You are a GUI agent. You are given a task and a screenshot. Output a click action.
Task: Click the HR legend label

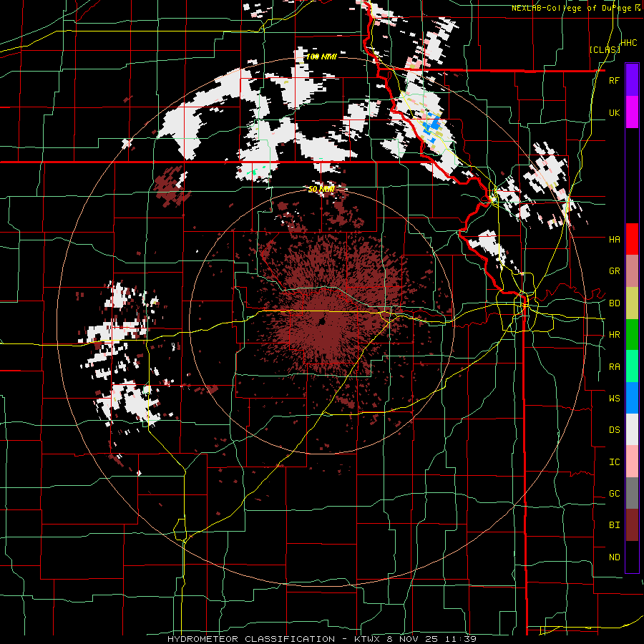pos(614,335)
